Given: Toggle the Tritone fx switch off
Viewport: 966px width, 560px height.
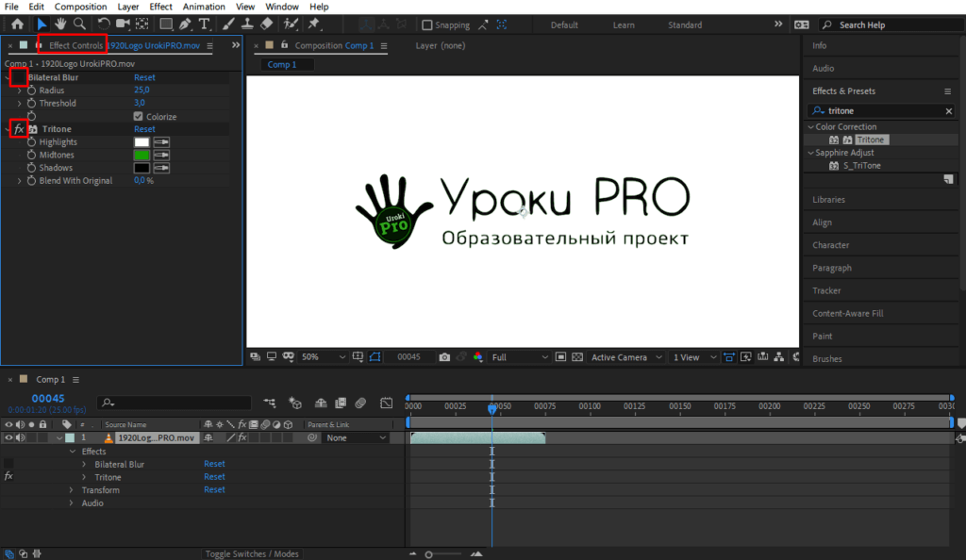Looking at the screenshot, I should pyautogui.click(x=18, y=129).
